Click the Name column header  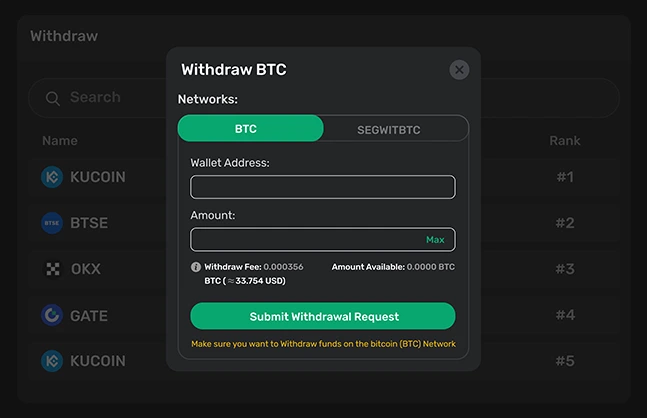(x=59, y=141)
